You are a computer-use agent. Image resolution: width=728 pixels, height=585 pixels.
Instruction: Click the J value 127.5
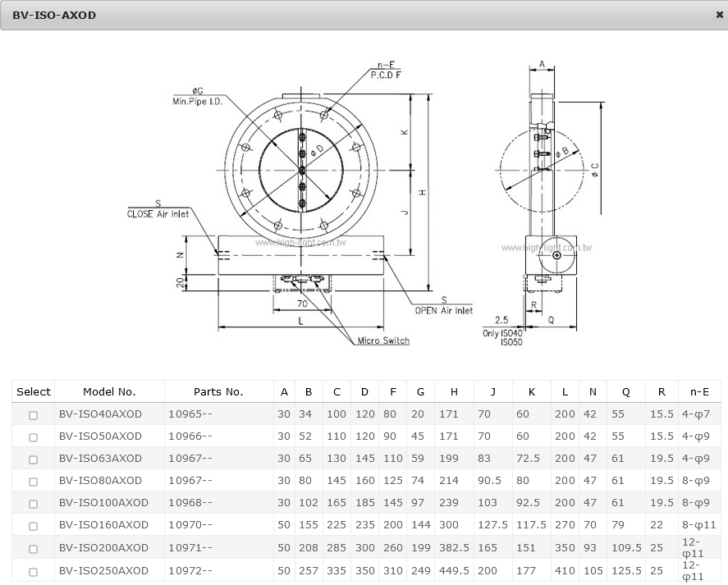coord(493,524)
